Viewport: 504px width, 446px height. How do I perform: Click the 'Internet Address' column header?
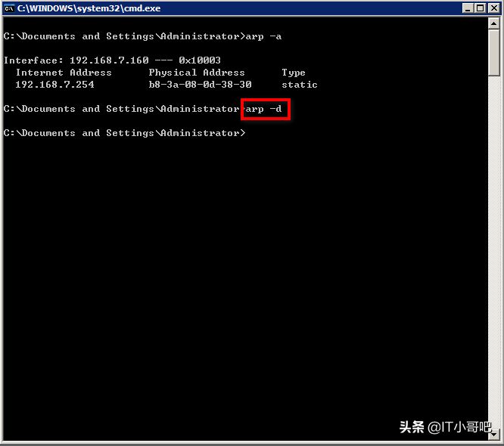(x=64, y=73)
